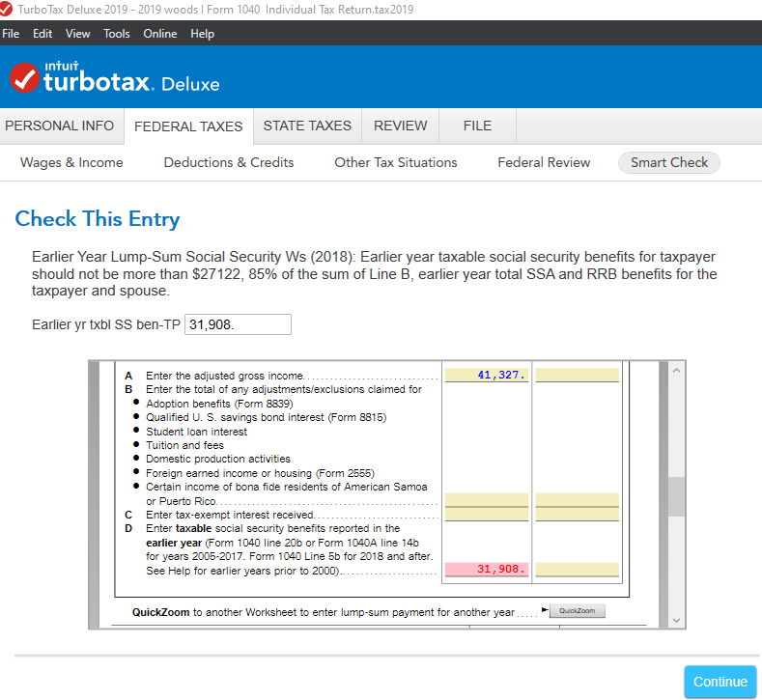This screenshot has height=700, width=762.
Task: Open the REVIEW tab
Action: 401,126
